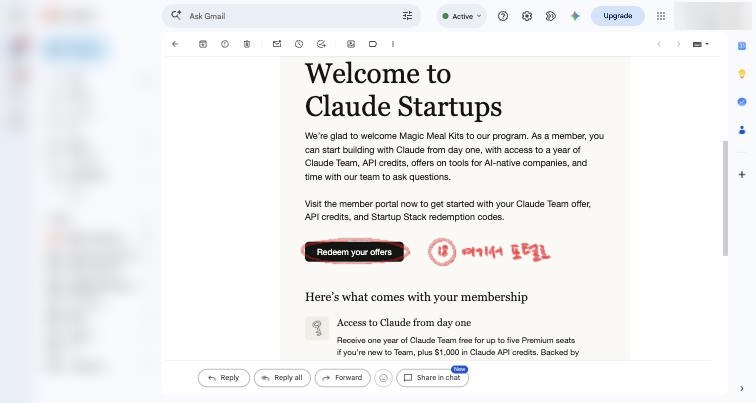Open the Google apps grid
The width and height of the screenshot is (756, 403).
pyautogui.click(x=661, y=16)
